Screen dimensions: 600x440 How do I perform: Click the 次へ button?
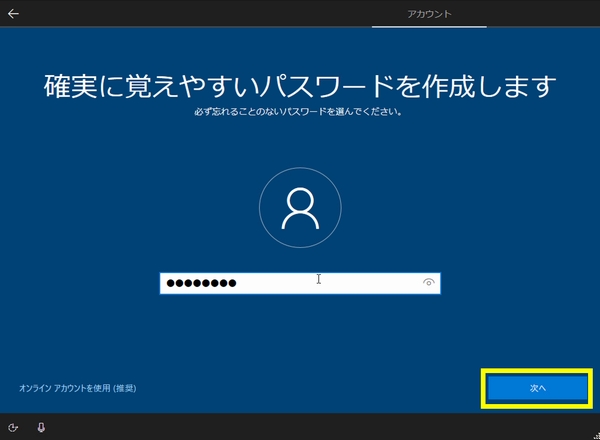point(537,388)
